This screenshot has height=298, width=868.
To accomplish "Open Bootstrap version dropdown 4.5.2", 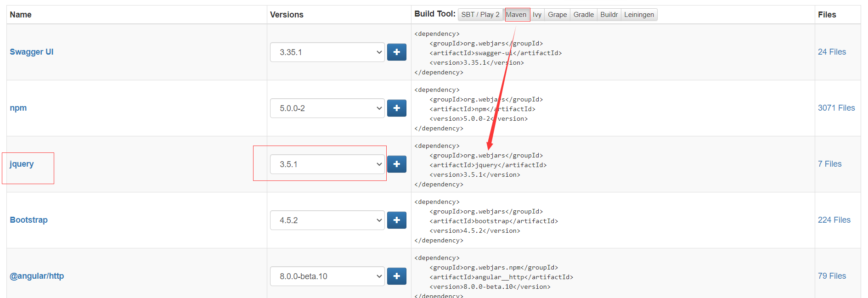I will coord(327,220).
